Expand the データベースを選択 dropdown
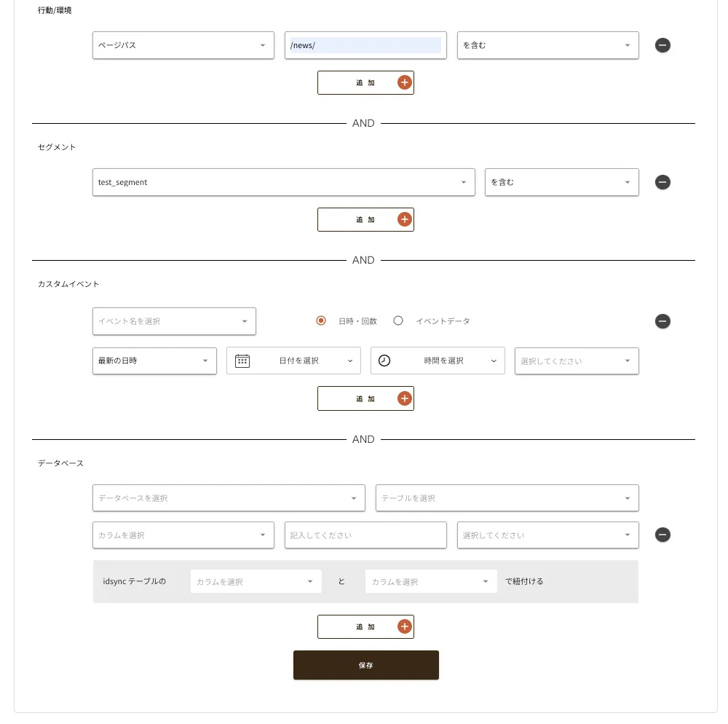 click(229, 498)
